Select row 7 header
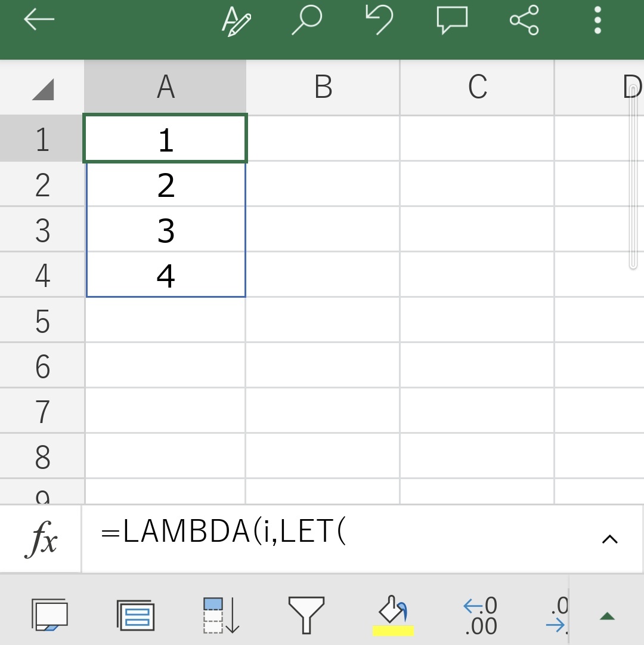This screenshot has width=644, height=645. click(42, 411)
